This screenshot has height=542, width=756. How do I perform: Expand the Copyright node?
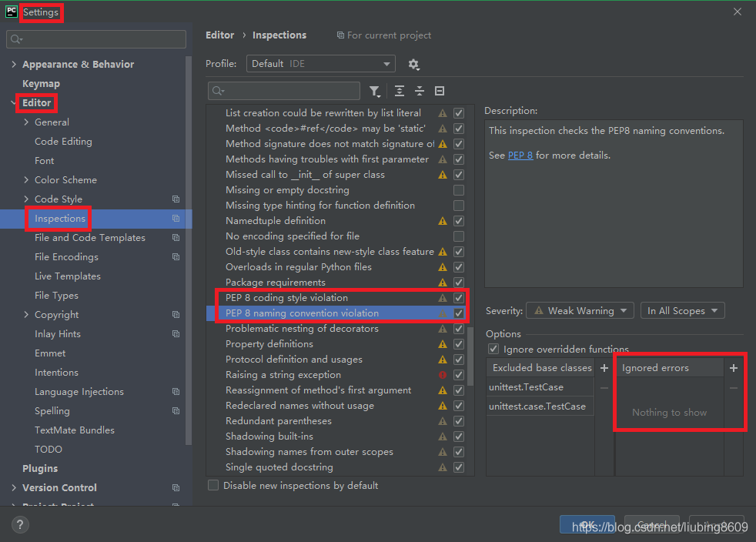[26, 314]
